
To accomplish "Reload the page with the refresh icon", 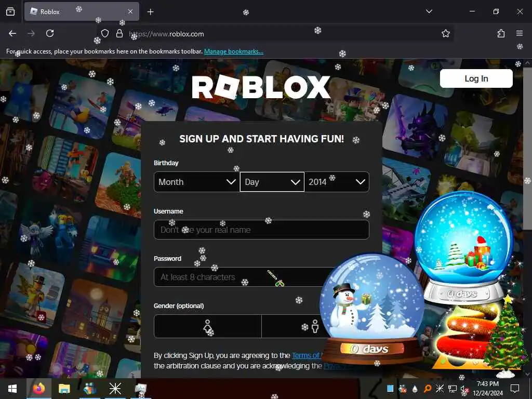I will coord(50,33).
